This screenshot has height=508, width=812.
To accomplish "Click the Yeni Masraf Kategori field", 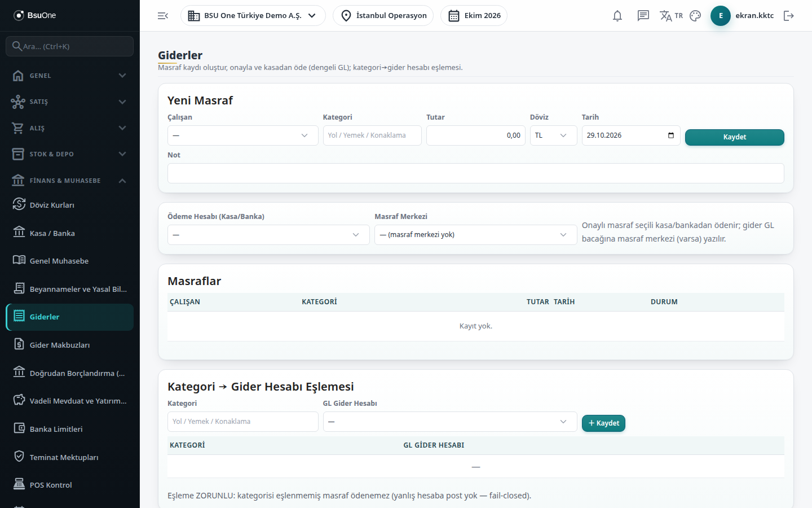I will [372, 135].
